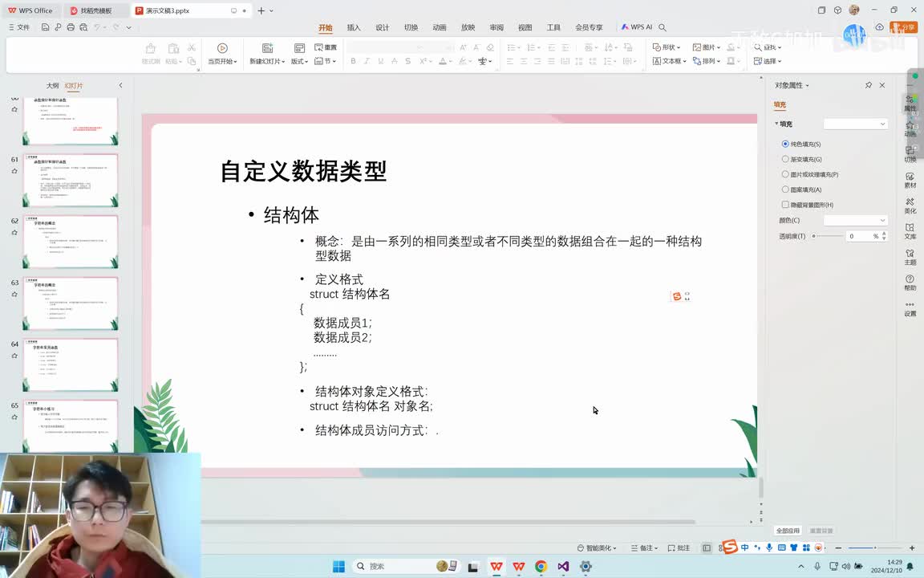924x578 pixels.
Task: Open the 插入 (Insert) ribbon tab
Action: click(x=354, y=28)
